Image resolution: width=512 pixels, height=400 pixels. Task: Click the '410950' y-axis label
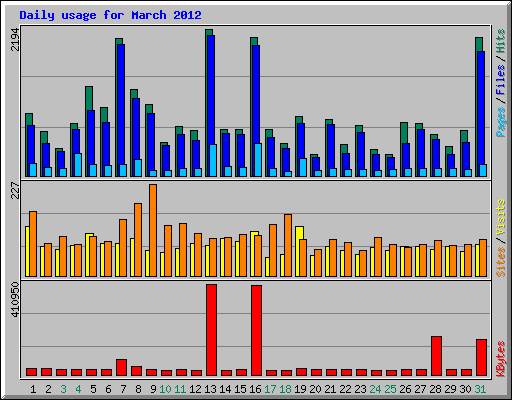(x=15, y=299)
